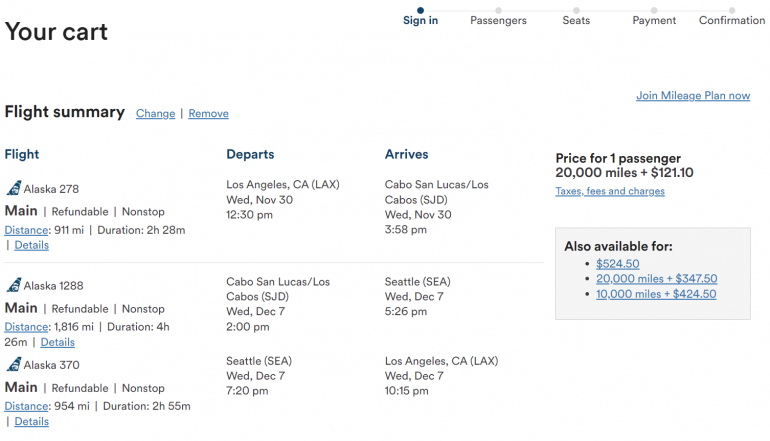770x441 pixels.
Task: Expand Details for Alaska 1288 flight
Action: tap(57, 342)
